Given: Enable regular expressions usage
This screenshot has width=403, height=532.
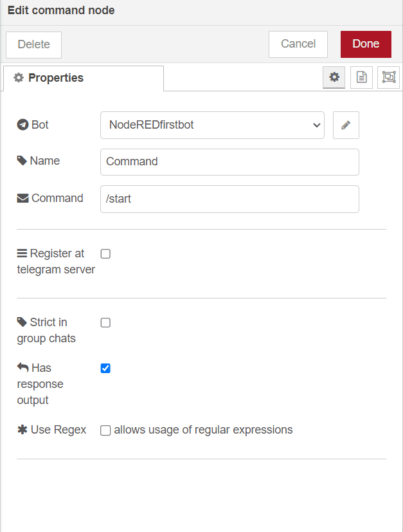Looking at the screenshot, I should 105,430.
